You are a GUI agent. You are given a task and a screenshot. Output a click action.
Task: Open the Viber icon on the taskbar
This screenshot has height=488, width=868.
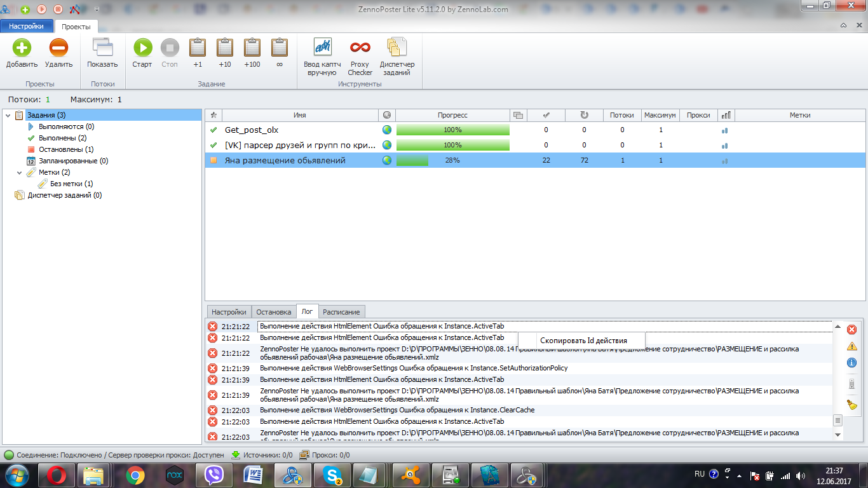pyautogui.click(x=214, y=475)
